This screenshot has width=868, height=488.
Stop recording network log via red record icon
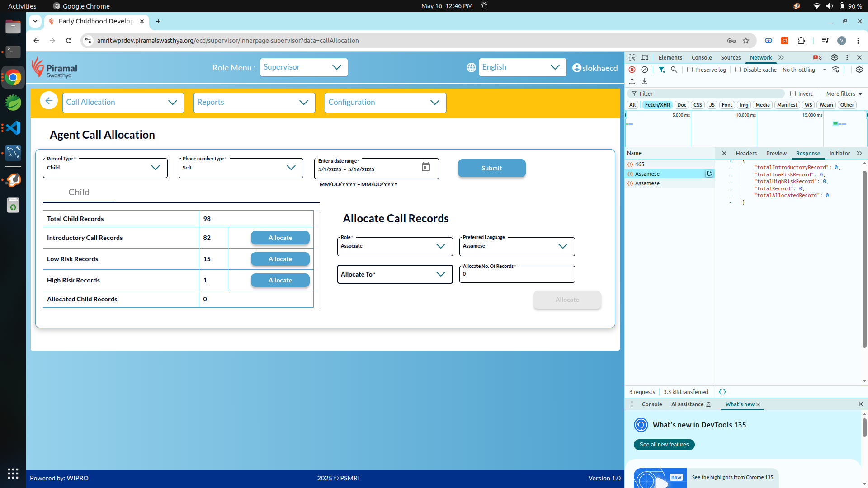632,70
